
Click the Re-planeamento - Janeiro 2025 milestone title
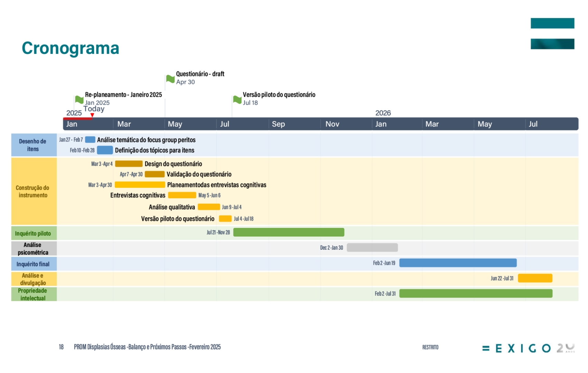[x=123, y=94]
